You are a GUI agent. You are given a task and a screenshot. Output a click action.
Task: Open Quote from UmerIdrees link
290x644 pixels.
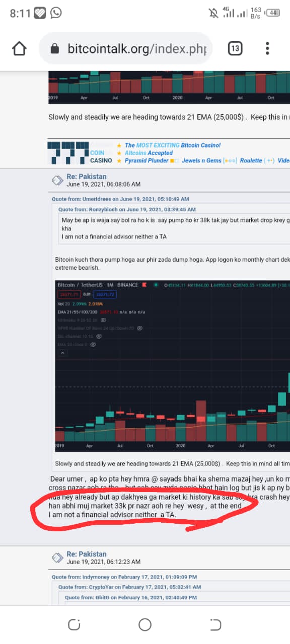point(120,199)
